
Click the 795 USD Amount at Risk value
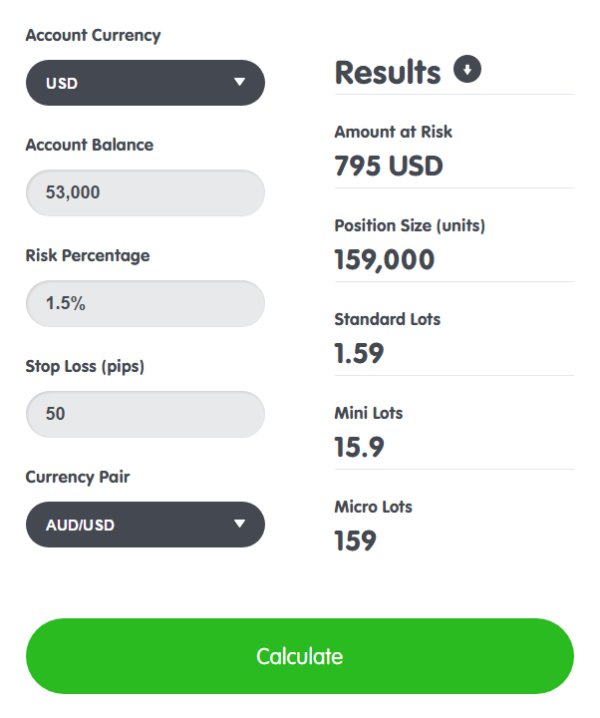pos(388,165)
